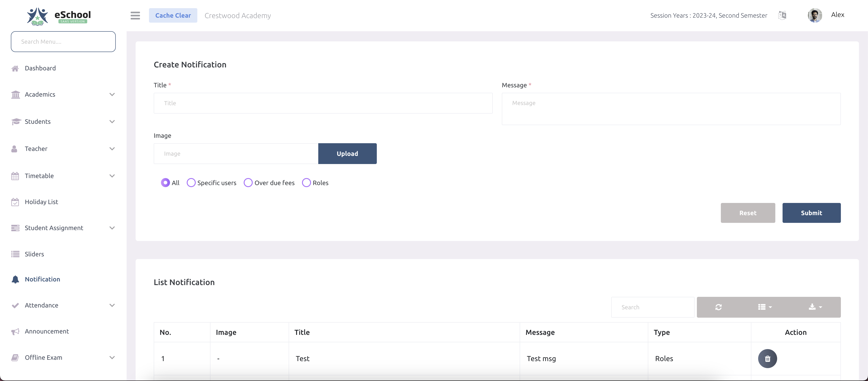Screen dimensions: 868x381
Task: Refresh the List Notification table
Action: click(719, 307)
